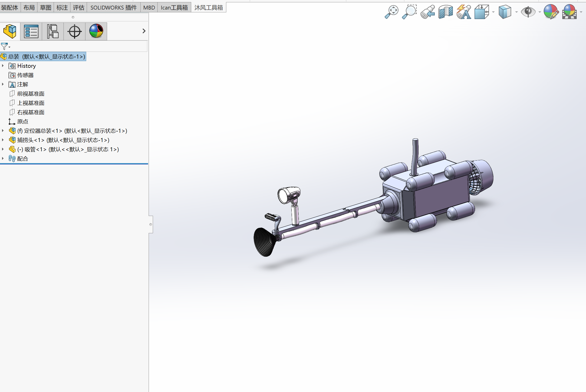Expand the 定位器总装<1> subassembly
The width and height of the screenshot is (586, 392).
tap(3, 131)
